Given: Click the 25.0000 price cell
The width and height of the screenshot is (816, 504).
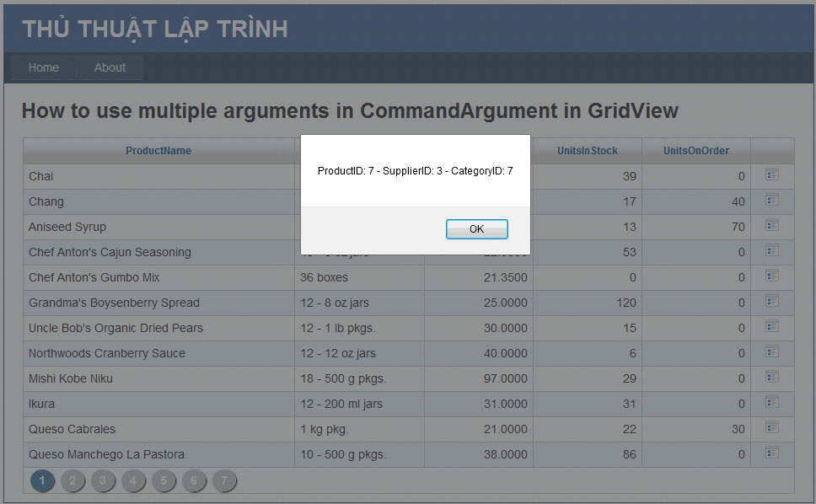Looking at the screenshot, I should click(x=479, y=303).
